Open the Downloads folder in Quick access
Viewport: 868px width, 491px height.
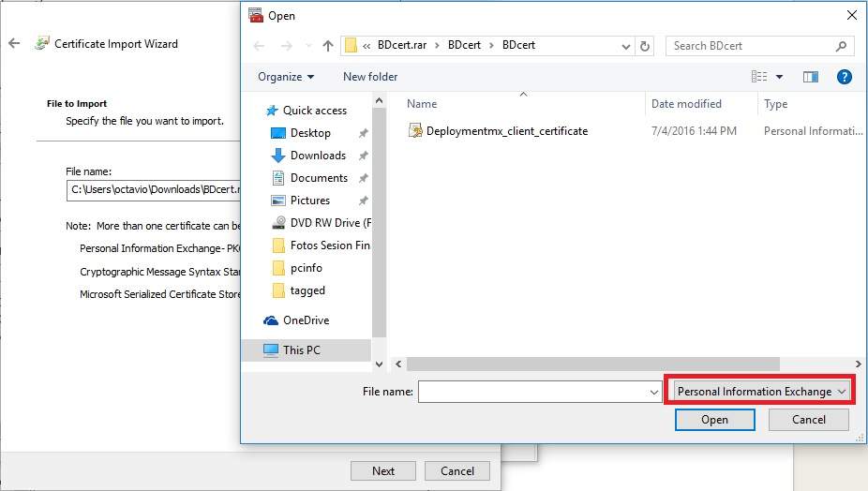318,156
